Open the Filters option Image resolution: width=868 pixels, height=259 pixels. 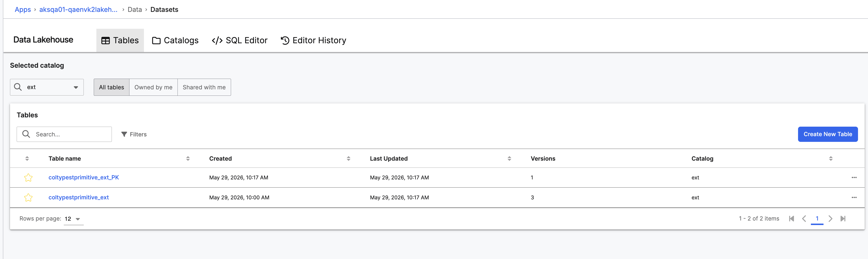pos(134,134)
